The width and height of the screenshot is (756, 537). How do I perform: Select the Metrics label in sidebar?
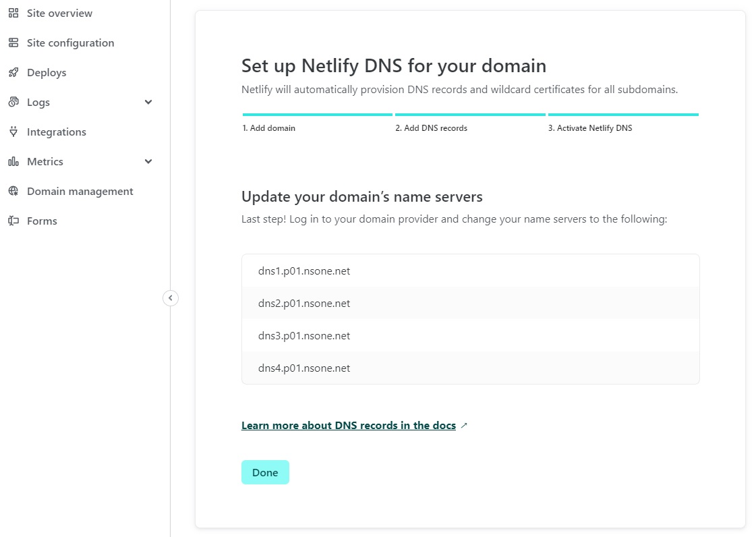pyautogui.click(x=45, y=162)
